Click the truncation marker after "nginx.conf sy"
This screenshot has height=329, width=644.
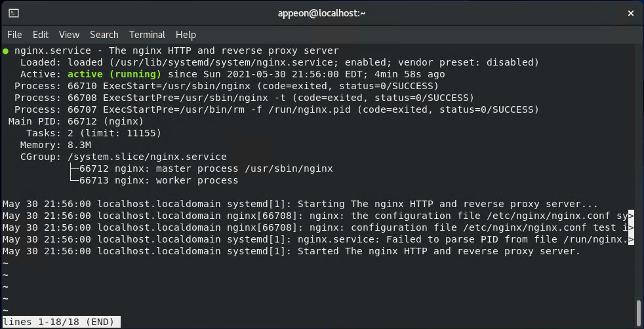click(632, 216)
